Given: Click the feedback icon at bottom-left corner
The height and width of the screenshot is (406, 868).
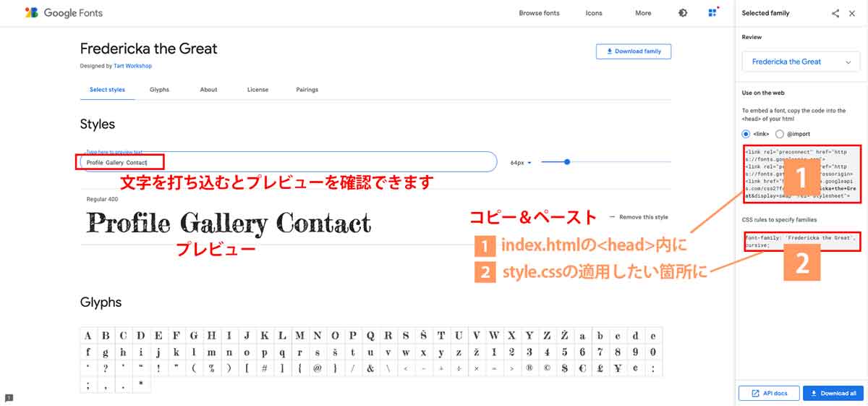Looking at the screenshot, I should coord(8,397).
